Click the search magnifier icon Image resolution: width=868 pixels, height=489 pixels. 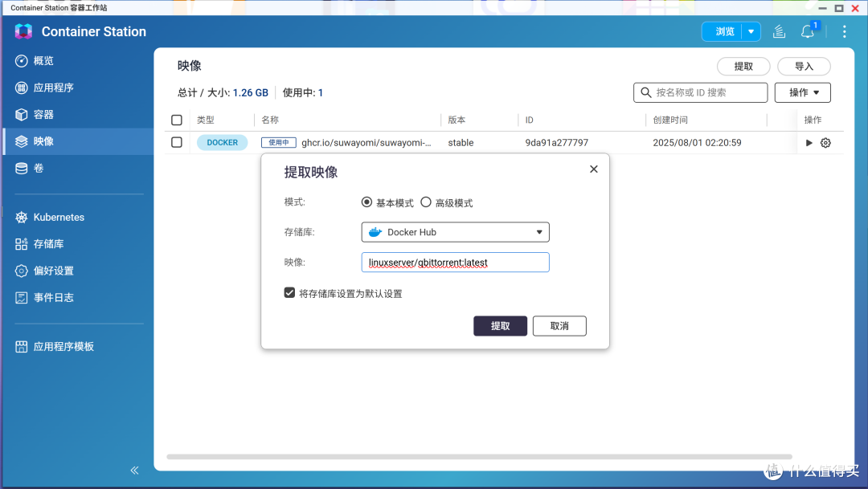coord(645,92)
